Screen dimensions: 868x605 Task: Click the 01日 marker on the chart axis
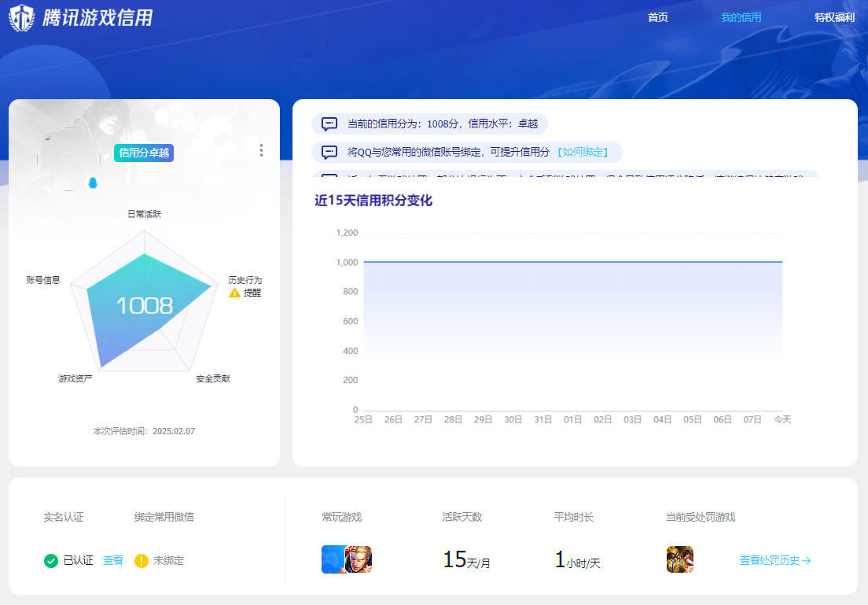coord(572,419)
